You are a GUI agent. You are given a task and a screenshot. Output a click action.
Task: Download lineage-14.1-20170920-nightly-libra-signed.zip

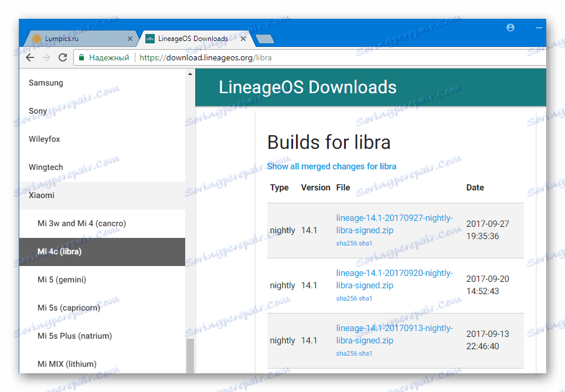[394, 279]
